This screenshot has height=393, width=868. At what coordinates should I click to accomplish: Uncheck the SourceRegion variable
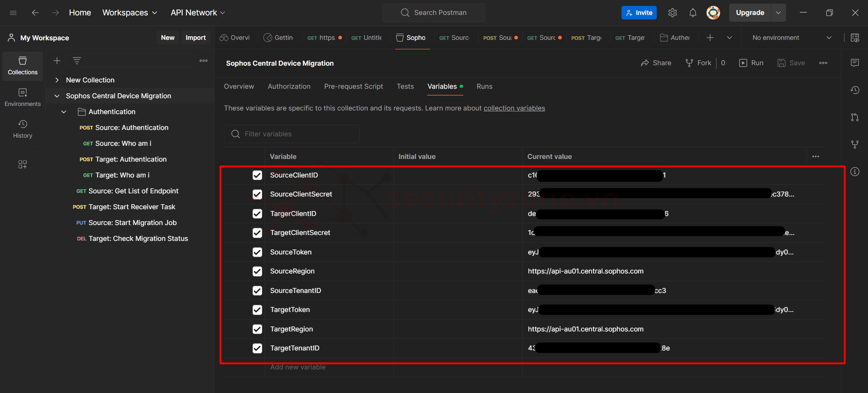(257, 271)
